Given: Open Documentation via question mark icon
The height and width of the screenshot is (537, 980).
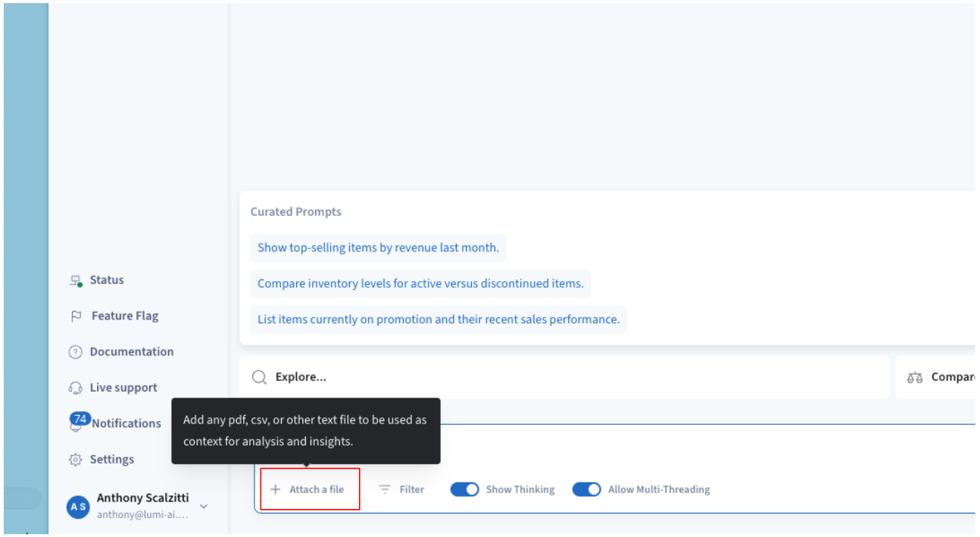Looking at the screenshot, I should pos(75,352).
